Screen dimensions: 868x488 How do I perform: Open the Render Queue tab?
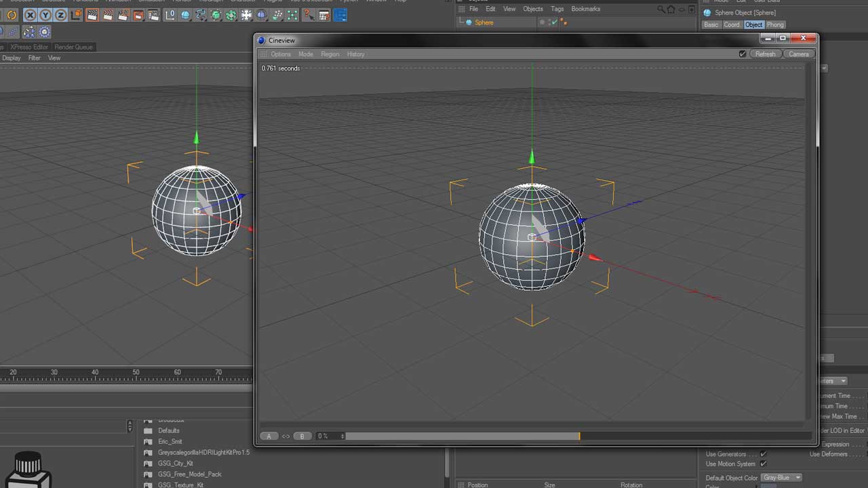pyautogui.click(x=73, y=47)
